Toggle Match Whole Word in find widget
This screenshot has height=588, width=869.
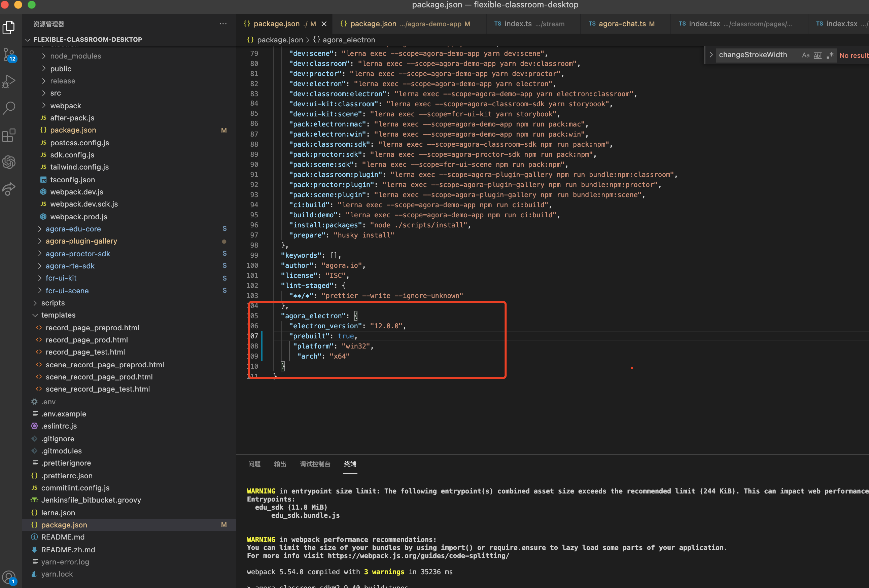[x=818, y=55]
